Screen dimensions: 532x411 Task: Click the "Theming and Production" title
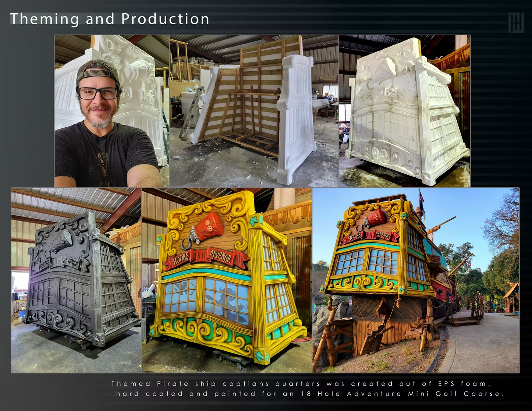[x=109, y=19]
